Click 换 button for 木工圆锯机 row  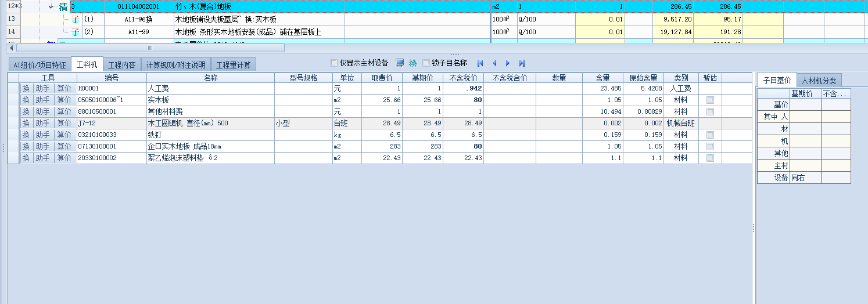[26, 123]
